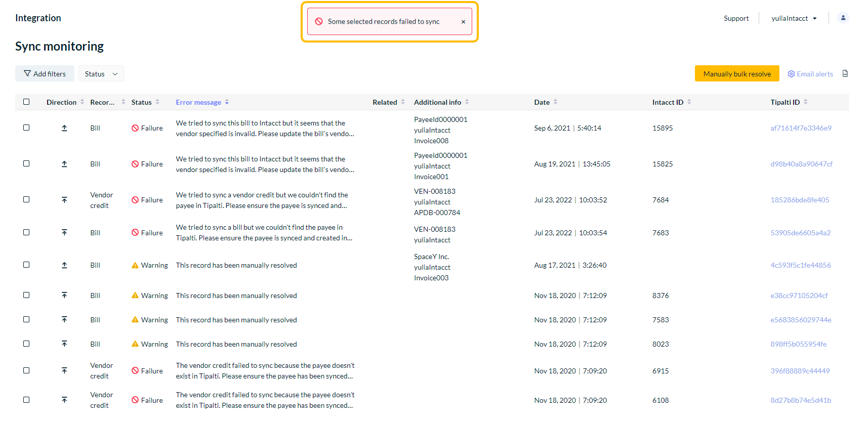Screen dimensions: 868x422
Task: Open Tipalti ID af71614f7e3346e9 link
Action: click(801, 128)
